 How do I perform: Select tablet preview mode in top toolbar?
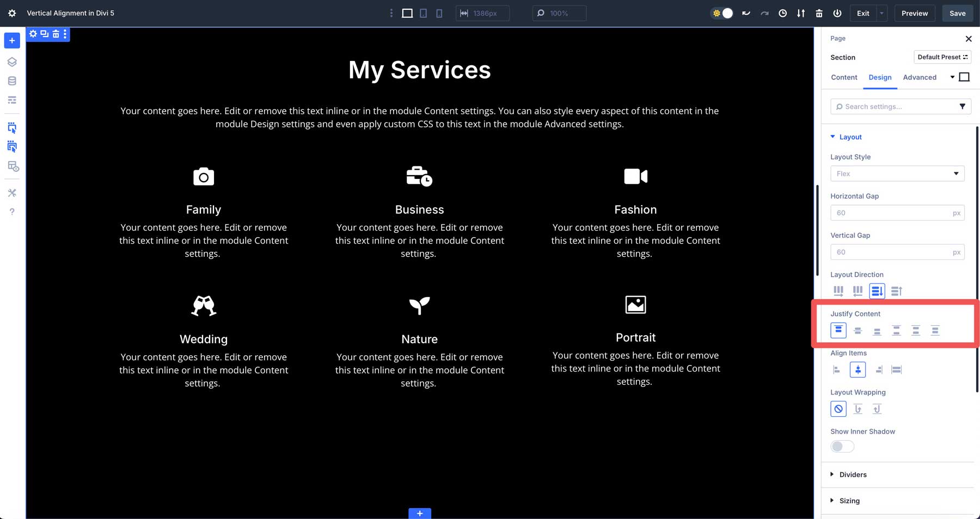pos(423,13)
